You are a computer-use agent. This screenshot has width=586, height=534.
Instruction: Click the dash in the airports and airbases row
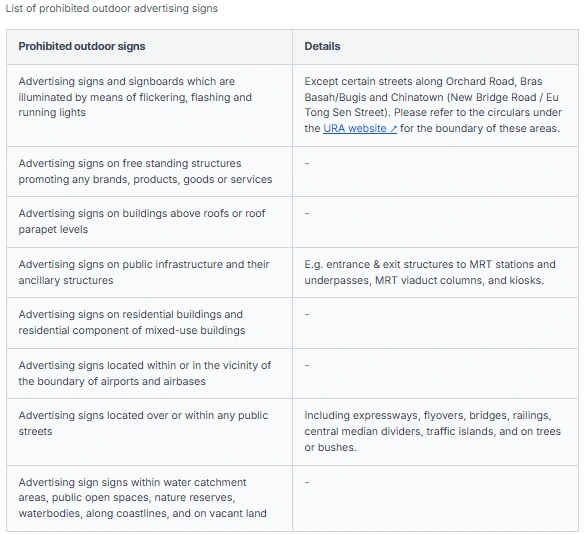pyautogui.click(x=307, y=365)
